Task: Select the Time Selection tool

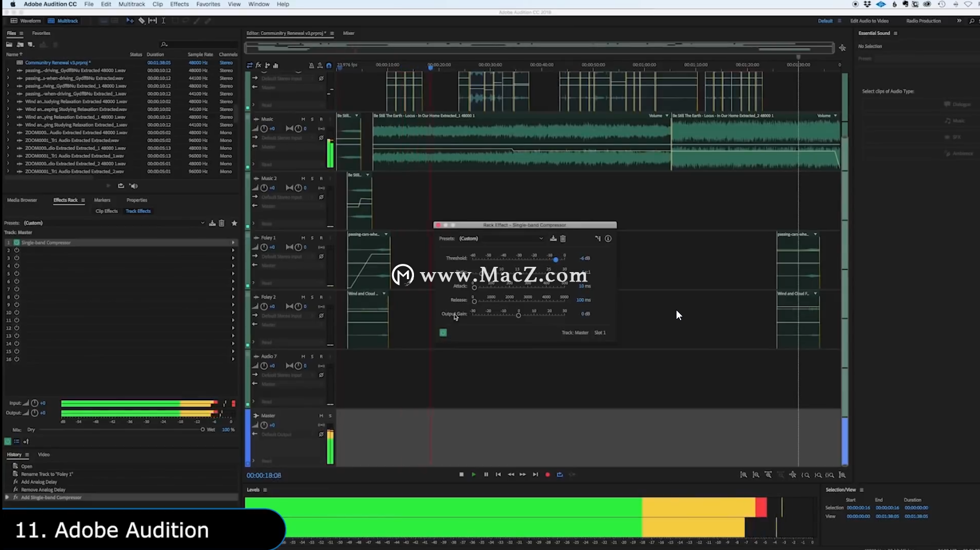Action: point(163,20)
